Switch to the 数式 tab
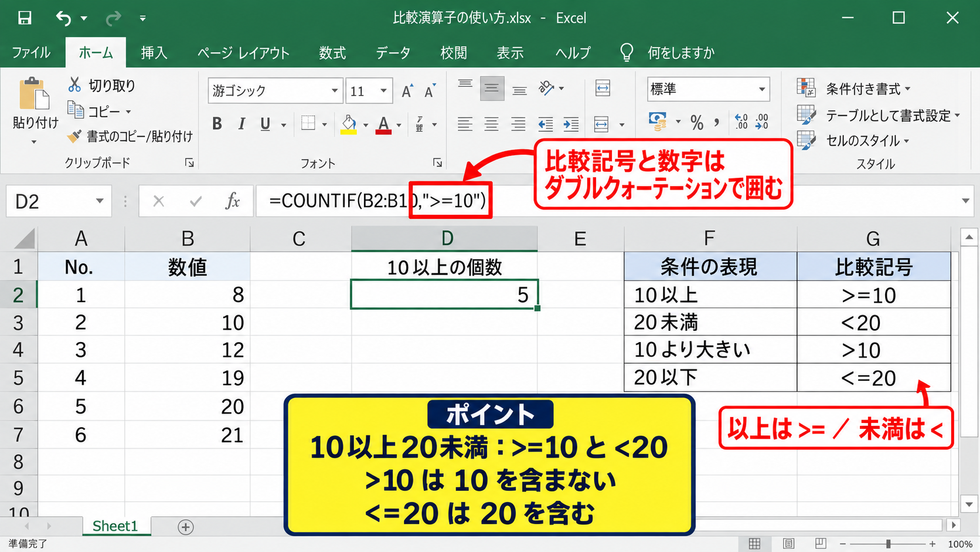 coord(332,53)
